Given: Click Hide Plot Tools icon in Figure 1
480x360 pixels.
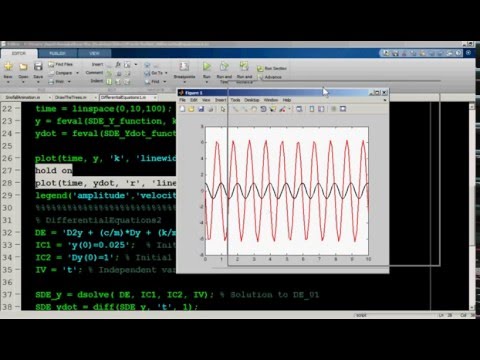Looking at the screenshot, I should tap(333, 109).
